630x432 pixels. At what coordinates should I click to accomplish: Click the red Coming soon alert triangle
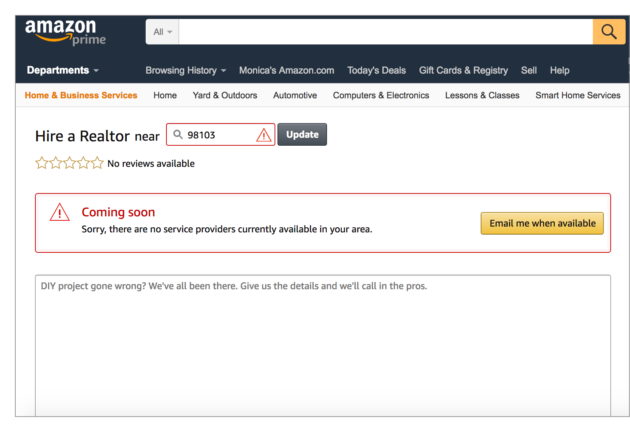[59, 212]
